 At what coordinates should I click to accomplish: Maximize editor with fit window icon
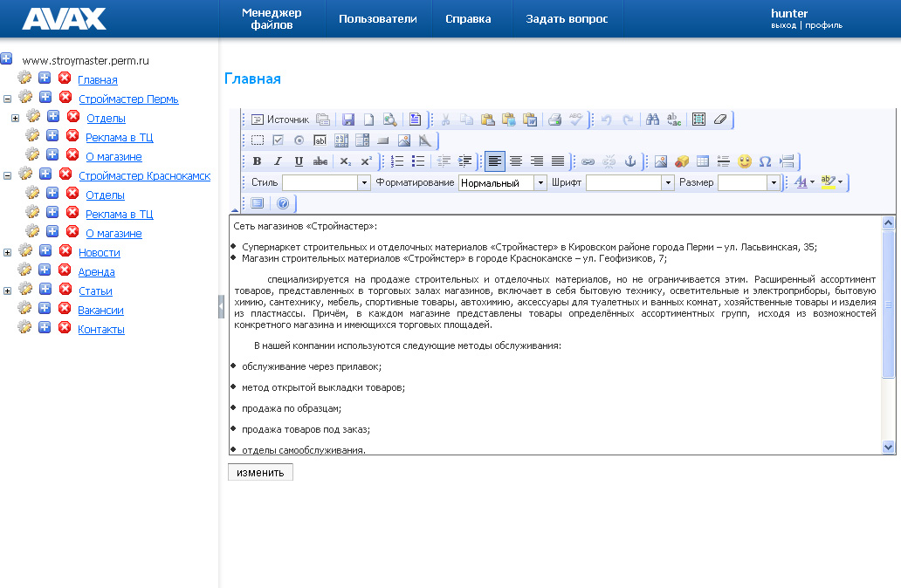(x=258, y=203)
